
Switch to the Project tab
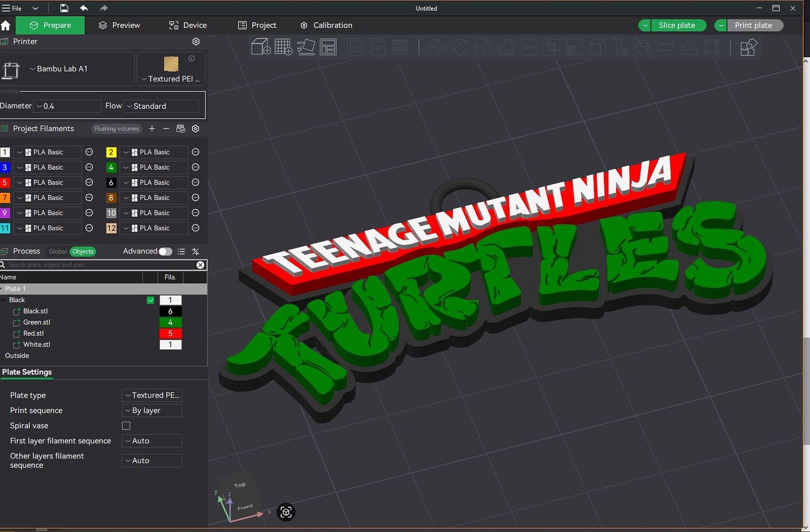coord(257,25)
